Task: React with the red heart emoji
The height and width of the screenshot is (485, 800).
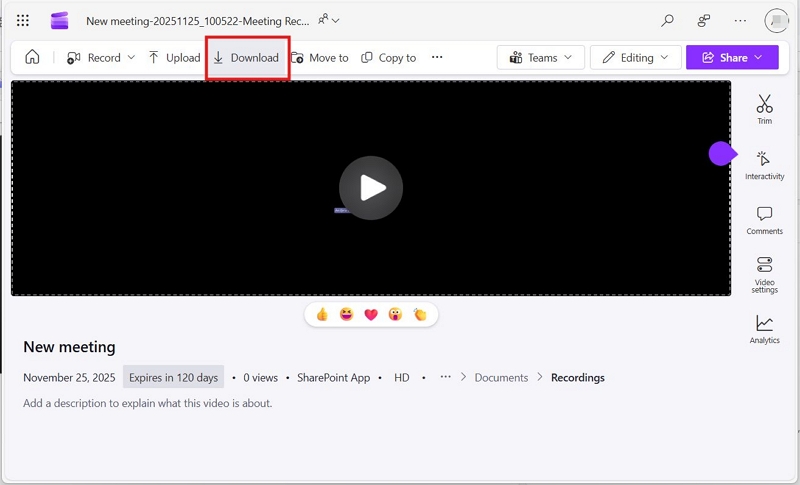Action: click(371, 315)
